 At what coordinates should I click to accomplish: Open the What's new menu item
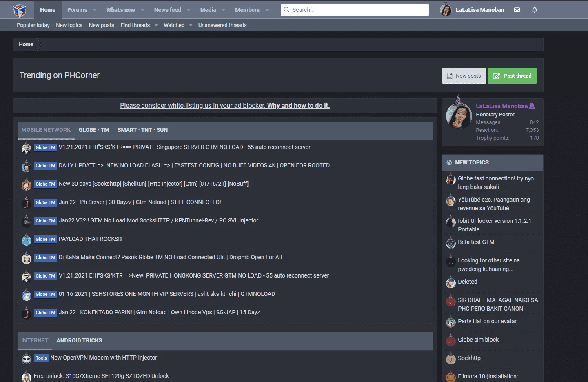click(120, 10)
